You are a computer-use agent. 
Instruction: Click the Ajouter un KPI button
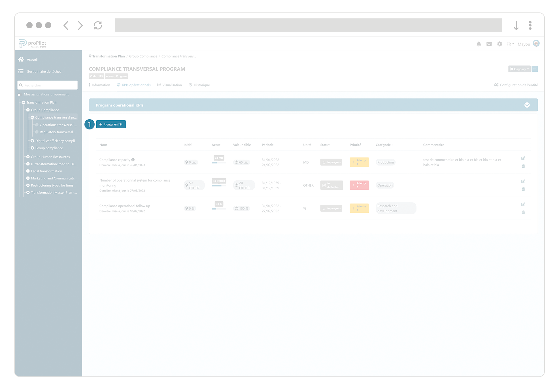click(x=111, y=124)
